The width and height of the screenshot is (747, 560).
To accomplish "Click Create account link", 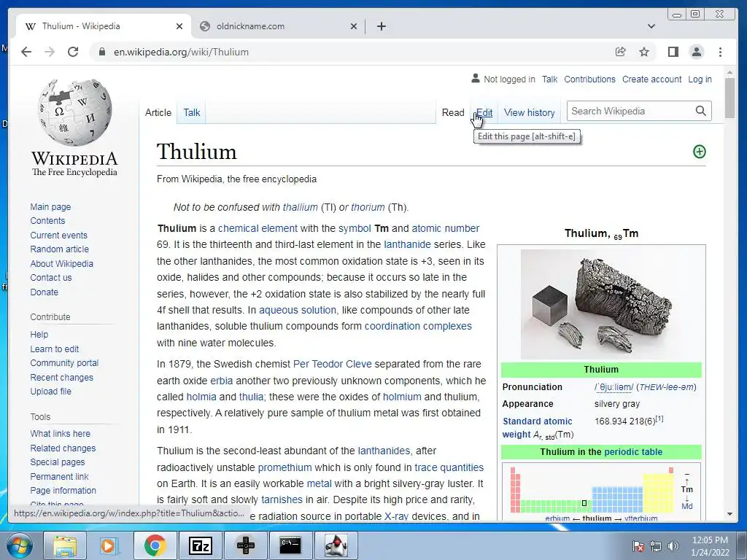I will coord(651,79).
